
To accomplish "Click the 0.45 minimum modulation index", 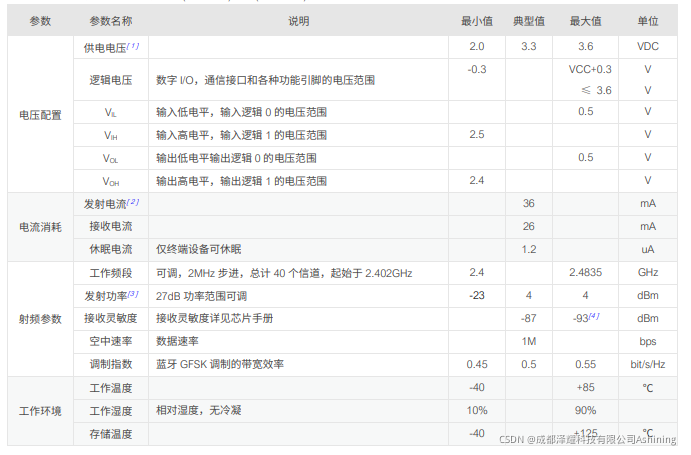I will pos(477,364).
